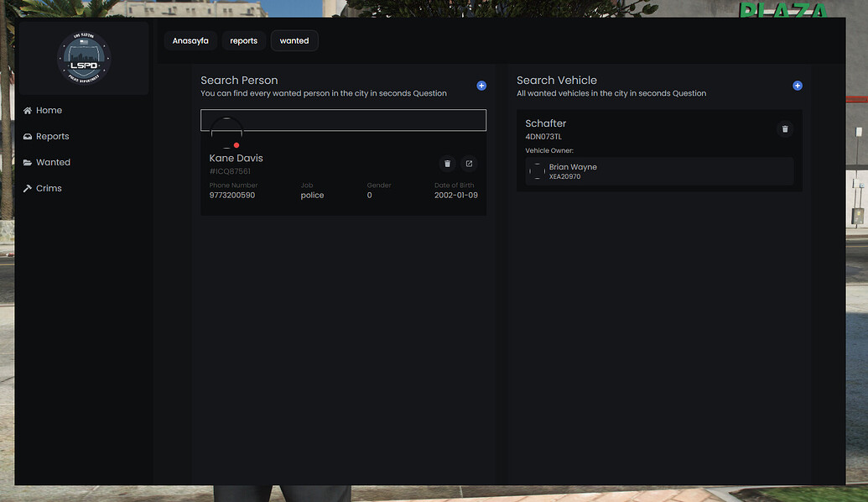Switch to the Anasayfa tab
This screenshot has height=502, width=868.
click(190, 41)
